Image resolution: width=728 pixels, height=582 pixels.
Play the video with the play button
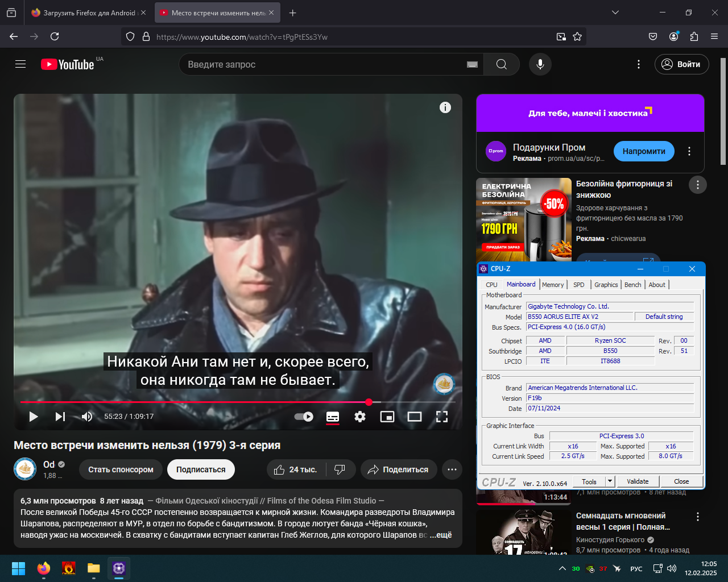pyautogui.click(x=34, y=417)
